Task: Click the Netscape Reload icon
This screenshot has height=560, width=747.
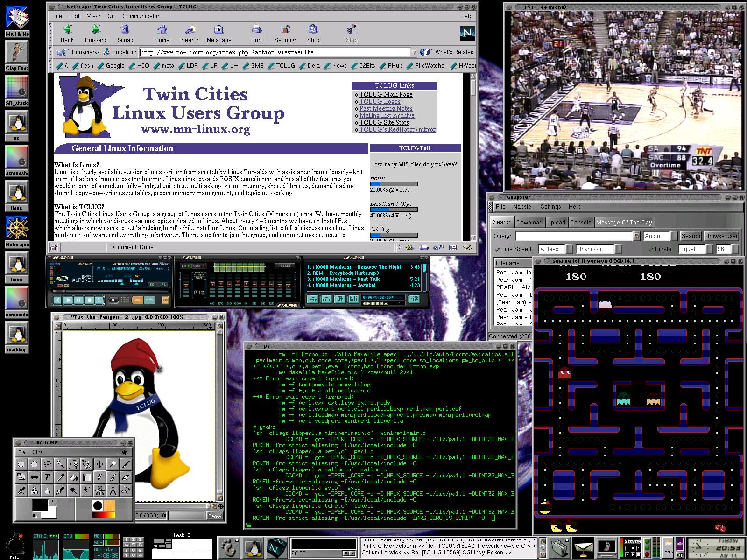Action: (124, 34)
